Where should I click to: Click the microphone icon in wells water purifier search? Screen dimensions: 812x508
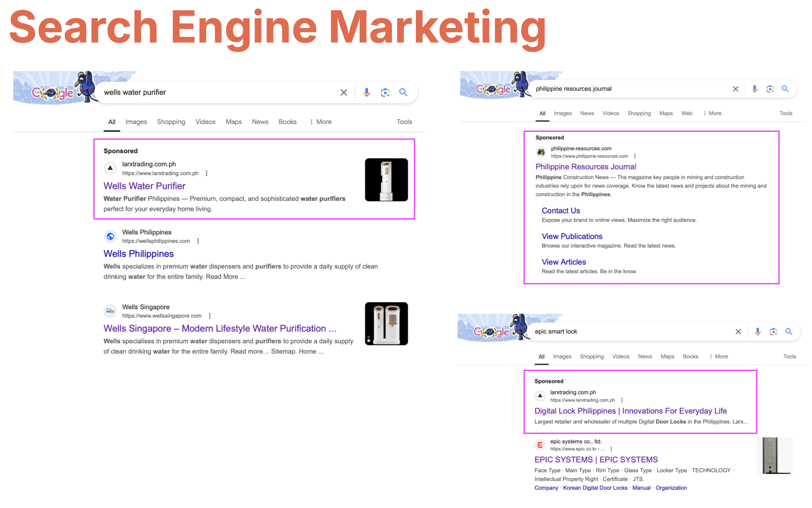(x=366, y=92)
